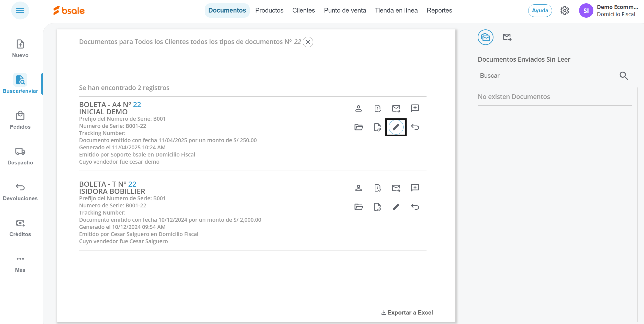The width and height of the screenshot is (644, 324).
Task: Open BOLETA T number 22 link
Action: click(132, 184)
